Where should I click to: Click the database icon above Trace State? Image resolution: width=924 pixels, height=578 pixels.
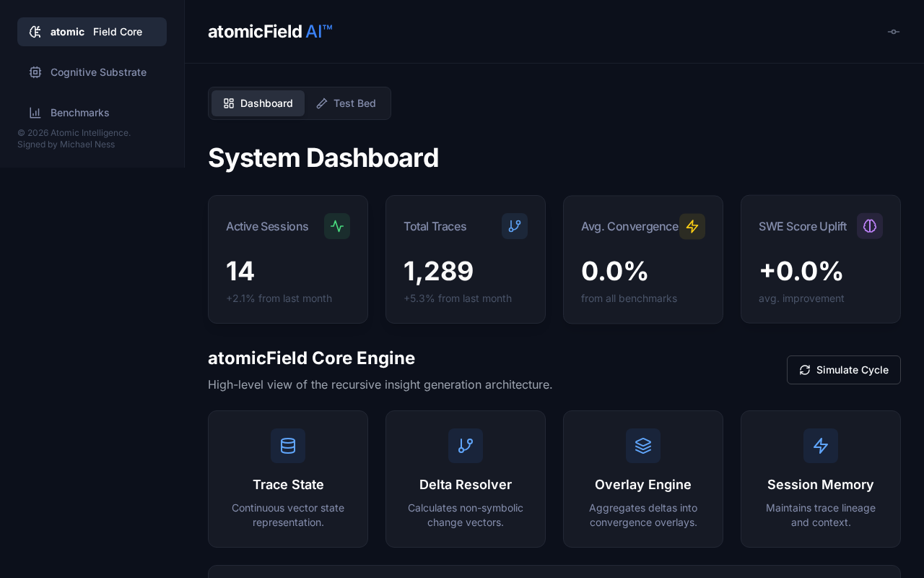coord(288,446)
